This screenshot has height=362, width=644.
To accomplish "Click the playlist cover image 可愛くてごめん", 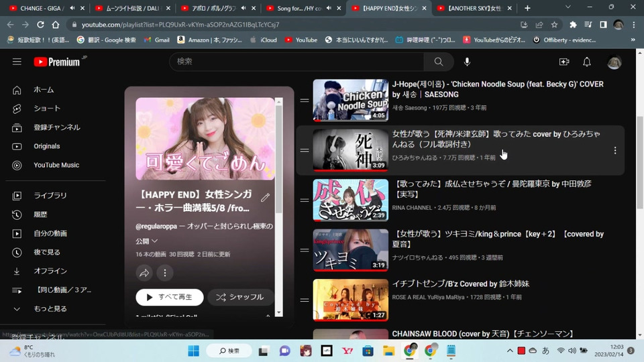I will (x=205, y=139).
